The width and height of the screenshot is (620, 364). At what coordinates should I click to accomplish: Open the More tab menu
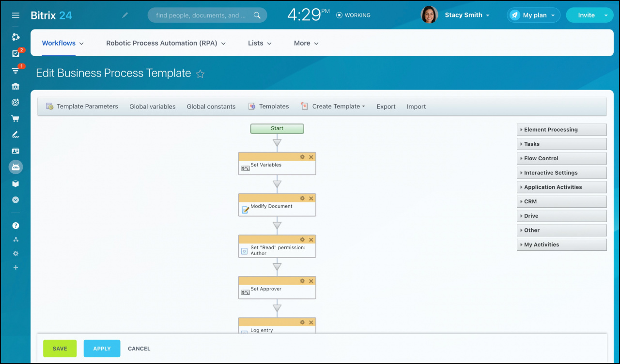306,43
